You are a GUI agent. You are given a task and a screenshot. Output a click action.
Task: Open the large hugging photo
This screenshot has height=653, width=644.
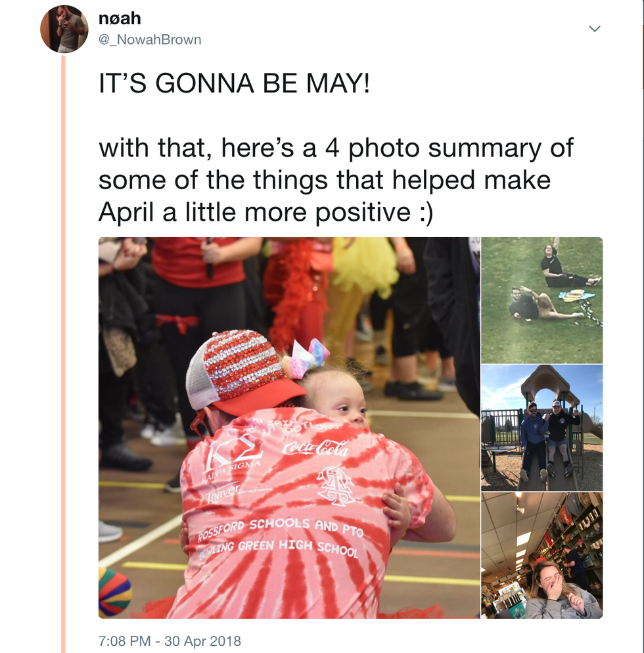289,427
